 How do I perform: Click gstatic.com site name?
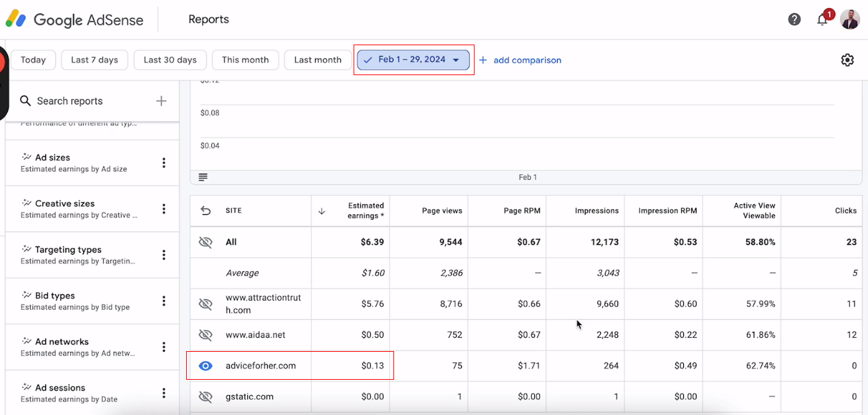click(x=249, y=396)
